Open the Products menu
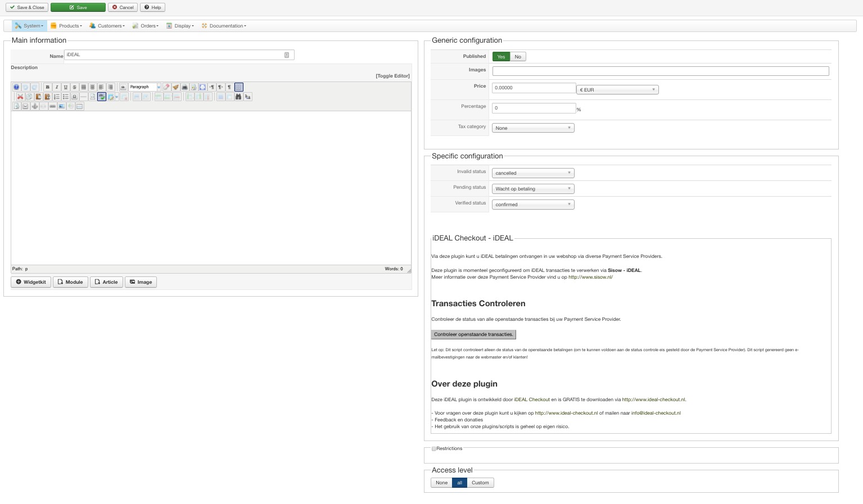This screenshot has height=504, width=863. tap(66, 26)
